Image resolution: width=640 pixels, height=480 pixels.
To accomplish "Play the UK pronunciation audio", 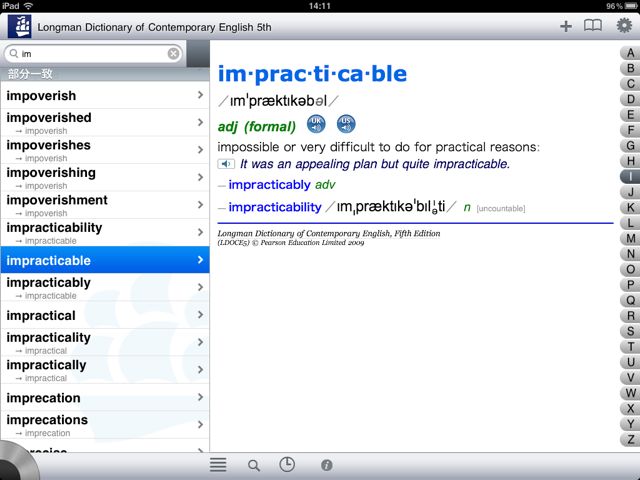I will pos(316,124).
